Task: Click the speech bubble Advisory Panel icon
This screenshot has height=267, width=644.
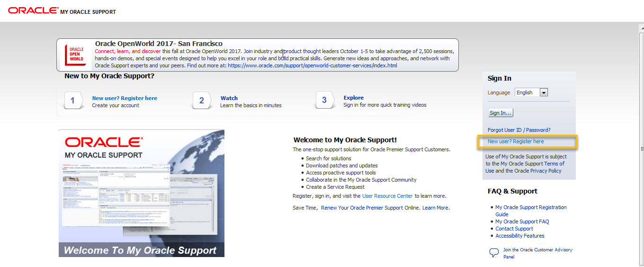Action: 494,253
